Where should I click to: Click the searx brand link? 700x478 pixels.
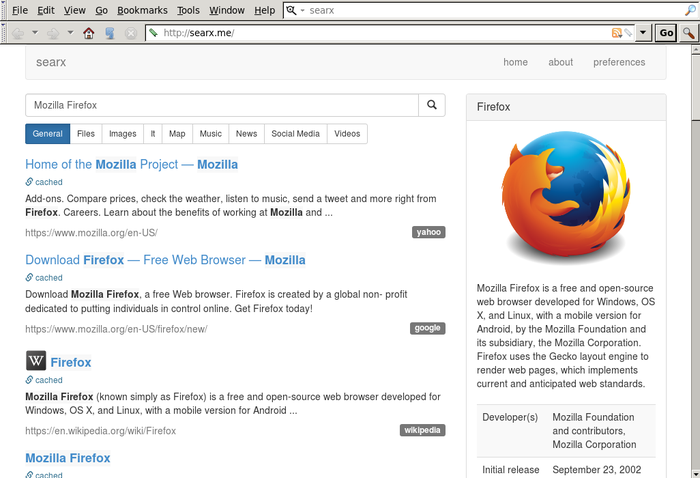coord(51,62)
